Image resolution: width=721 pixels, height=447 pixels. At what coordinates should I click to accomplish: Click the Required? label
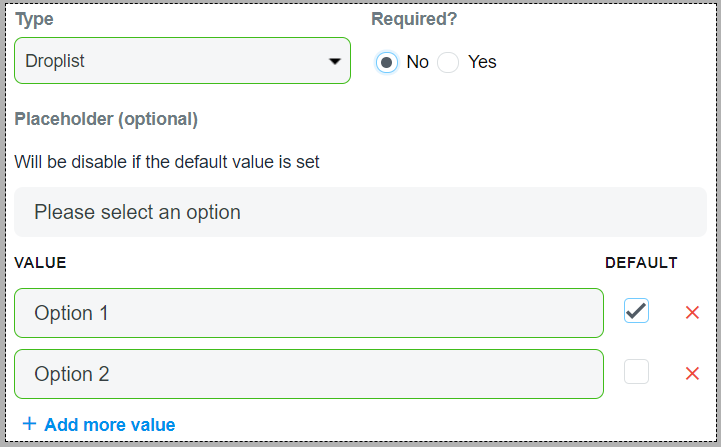pyautogui.click(x=414, y=18)
